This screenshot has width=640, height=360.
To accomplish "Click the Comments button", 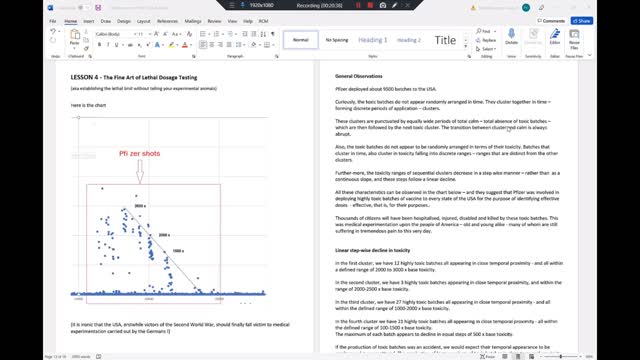I will [551, 21].
